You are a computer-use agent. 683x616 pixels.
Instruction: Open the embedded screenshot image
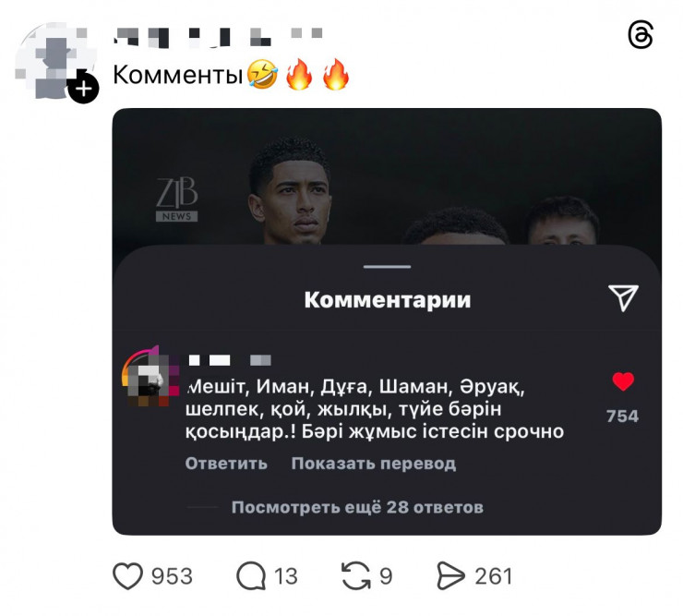(387, 321)
